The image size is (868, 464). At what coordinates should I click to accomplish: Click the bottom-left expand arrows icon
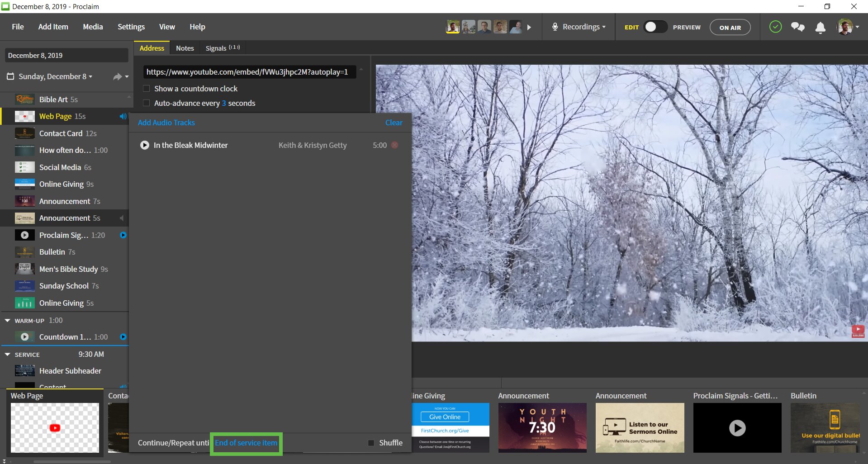tap(5, 461)
